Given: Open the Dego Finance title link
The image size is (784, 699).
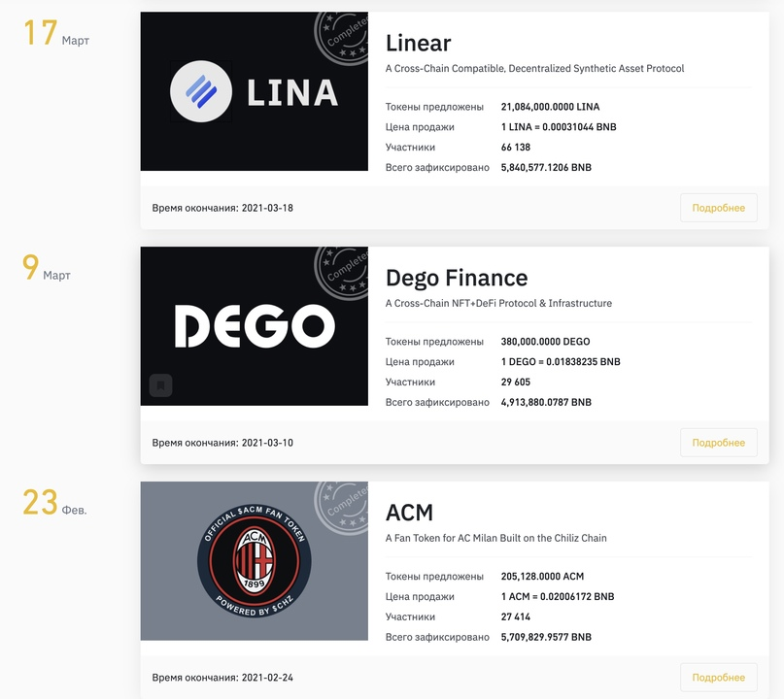Looking at the screenshot, I should pyautogui.click(x=457, y=278).
